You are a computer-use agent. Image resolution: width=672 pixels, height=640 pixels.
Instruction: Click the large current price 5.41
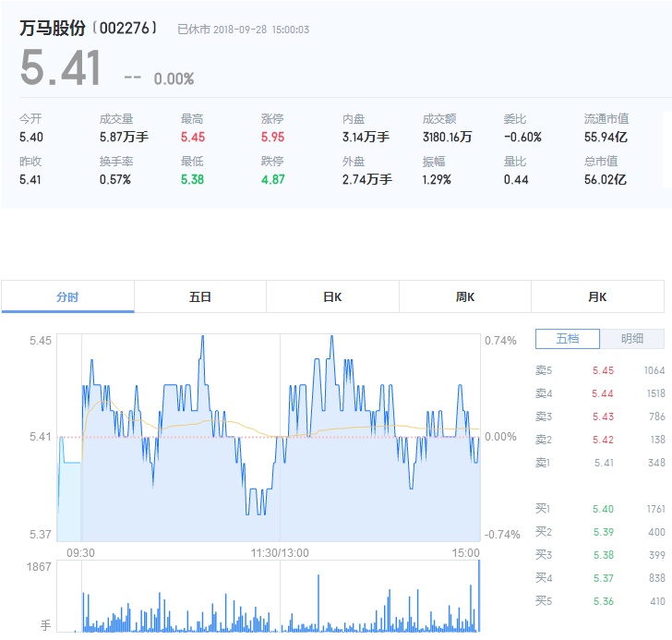[x=61, y=69]
